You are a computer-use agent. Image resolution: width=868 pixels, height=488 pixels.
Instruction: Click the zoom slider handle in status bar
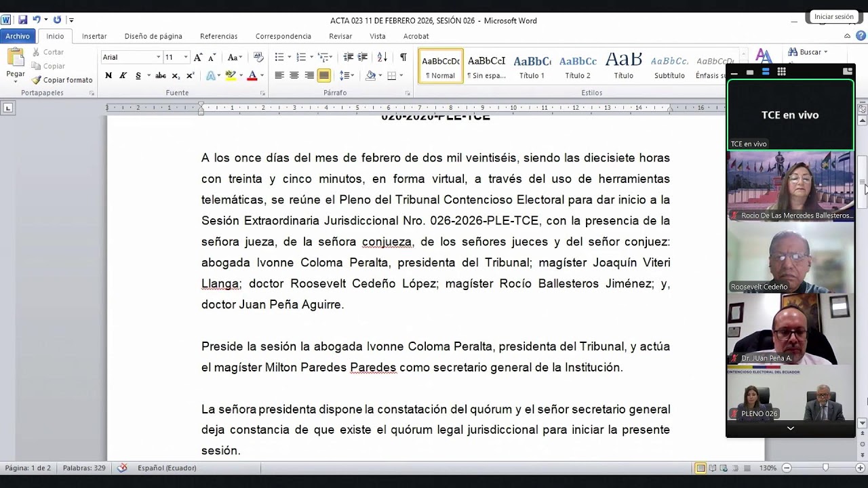click(x=825, y=468)
